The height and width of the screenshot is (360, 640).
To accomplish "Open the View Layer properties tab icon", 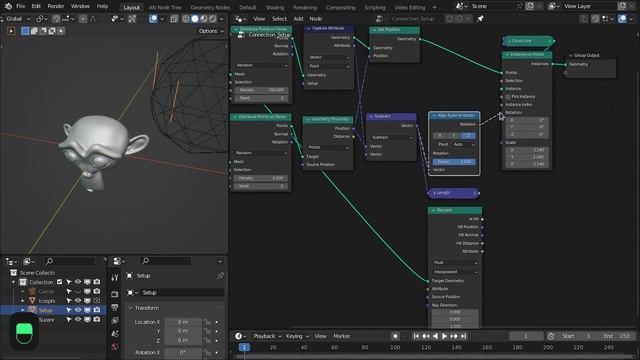I will tap(115, 321).
